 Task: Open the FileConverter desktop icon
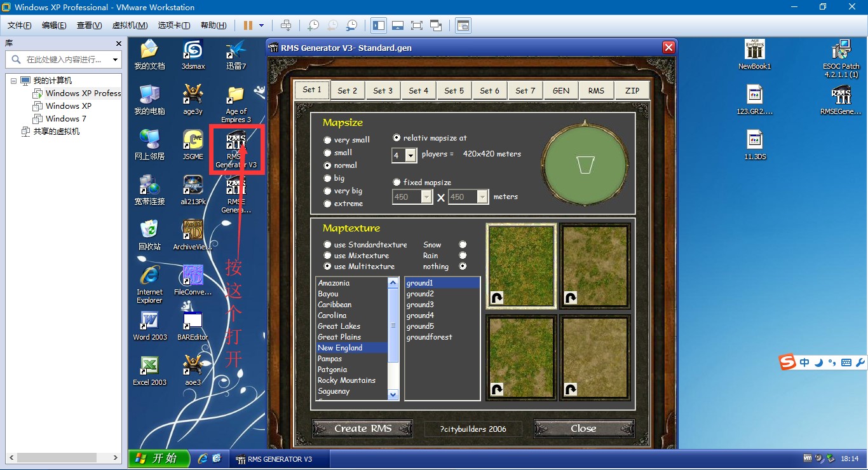pyautogui.click(x=193, y=280)
